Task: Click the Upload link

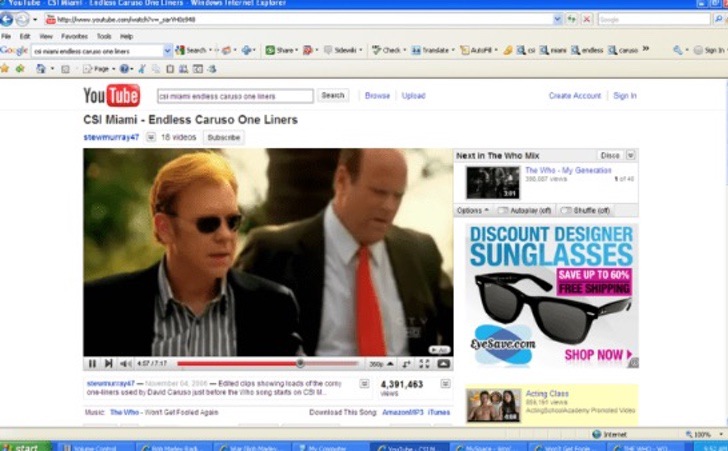Action: [413, 95]
